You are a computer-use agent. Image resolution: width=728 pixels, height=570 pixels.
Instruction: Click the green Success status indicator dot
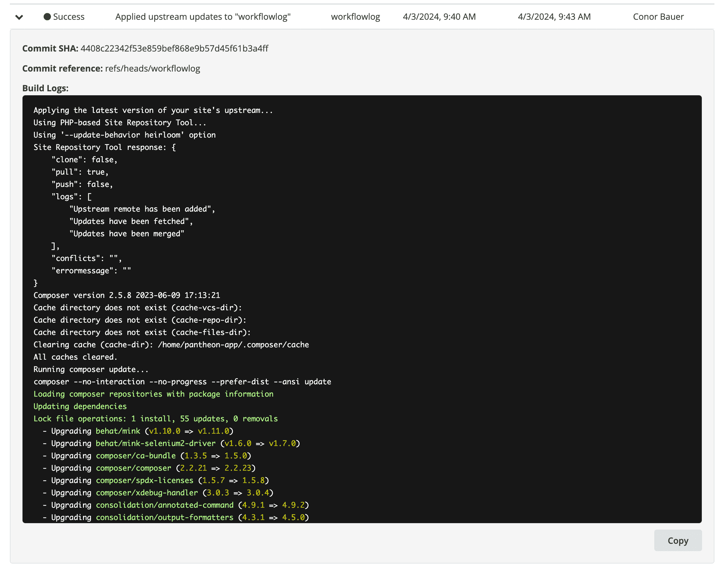[47, 16]
